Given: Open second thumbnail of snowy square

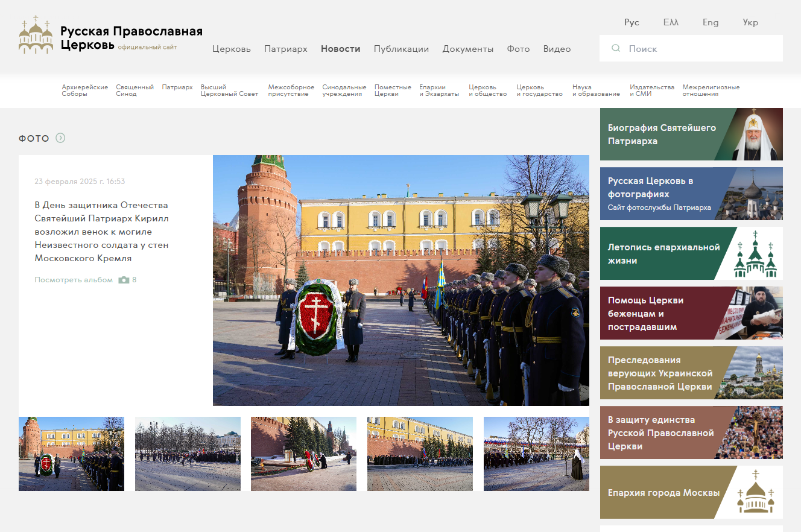Looking at the screenshot, I should (x=188, y=454).
